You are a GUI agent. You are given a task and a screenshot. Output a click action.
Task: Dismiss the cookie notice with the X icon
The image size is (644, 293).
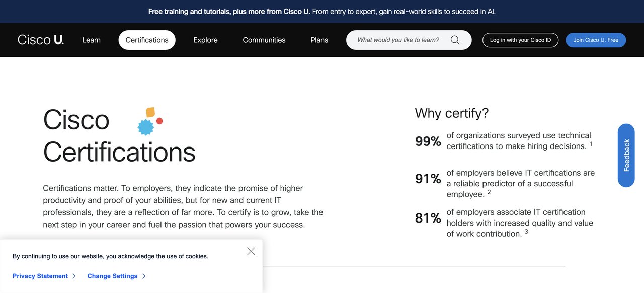click(x=251, y=251)
